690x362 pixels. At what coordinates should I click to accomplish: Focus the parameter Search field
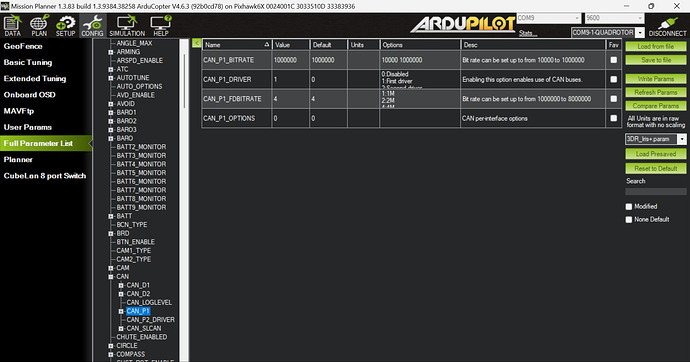click(656, 191)
